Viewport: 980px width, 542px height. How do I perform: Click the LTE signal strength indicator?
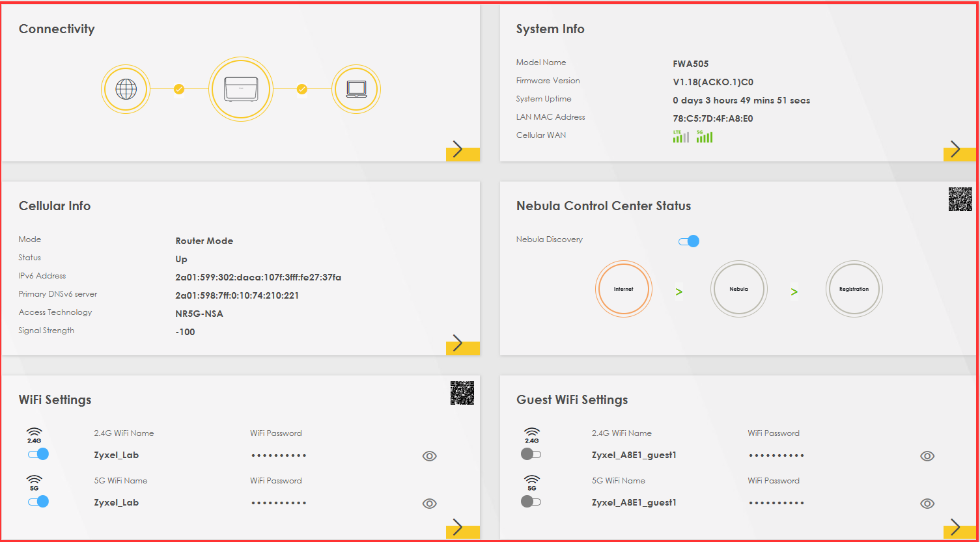[x=680, y=136]
